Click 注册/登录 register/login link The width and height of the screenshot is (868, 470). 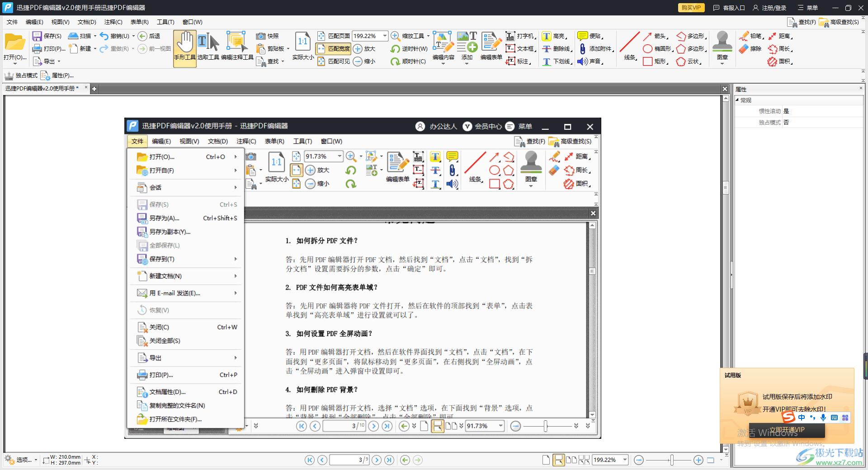coord(769,8)
